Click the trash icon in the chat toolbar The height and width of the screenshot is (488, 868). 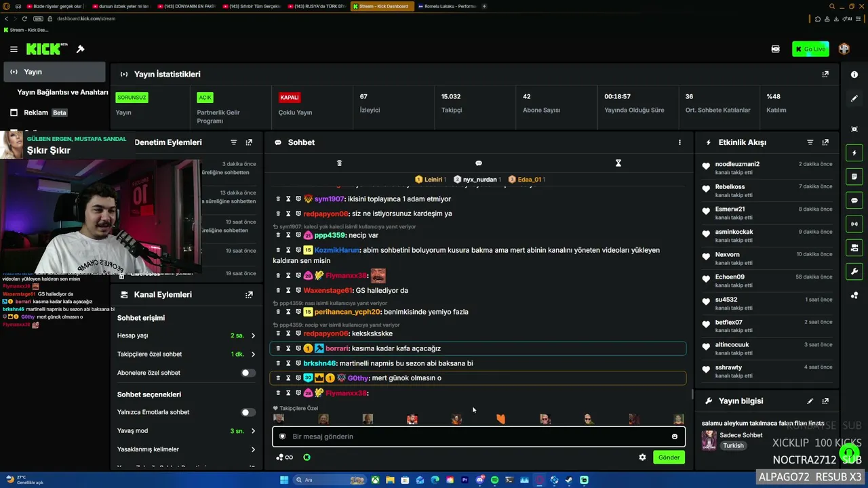tap(340, 163)
